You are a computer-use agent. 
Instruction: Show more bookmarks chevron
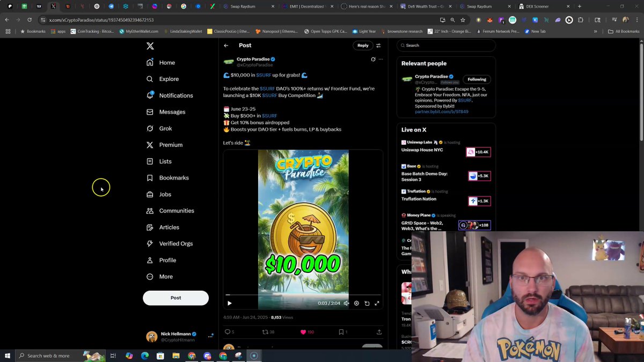coord(596,31)
